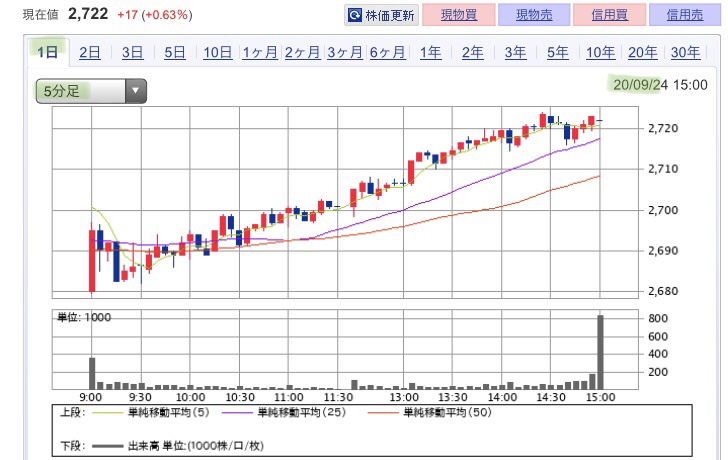Click the 15:00 volume spike bar
Viewport: 728px width, 460px height.
[600, 352]
